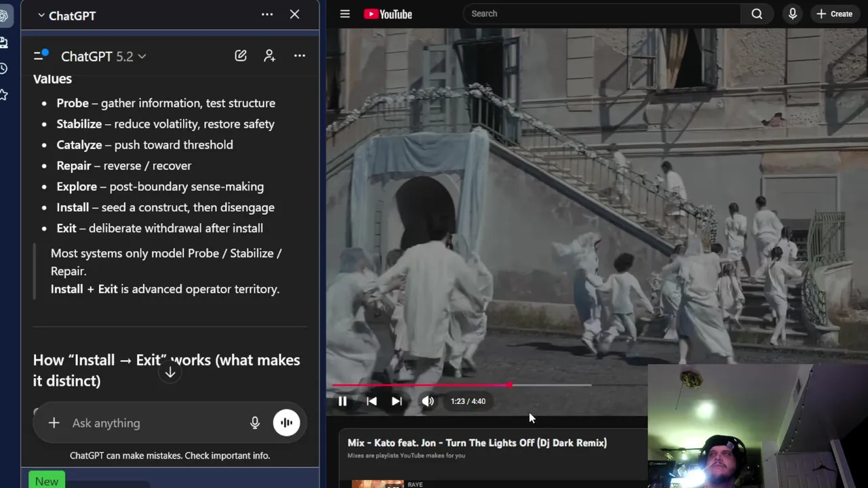Start ChatGPT voice mode button
Screen dimensions: 868x488
point(286,423)
